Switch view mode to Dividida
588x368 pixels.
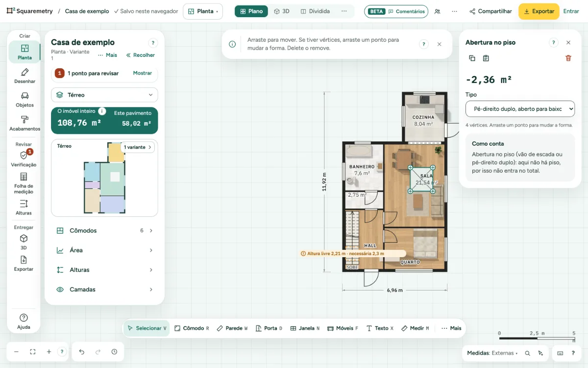(315, 11)
